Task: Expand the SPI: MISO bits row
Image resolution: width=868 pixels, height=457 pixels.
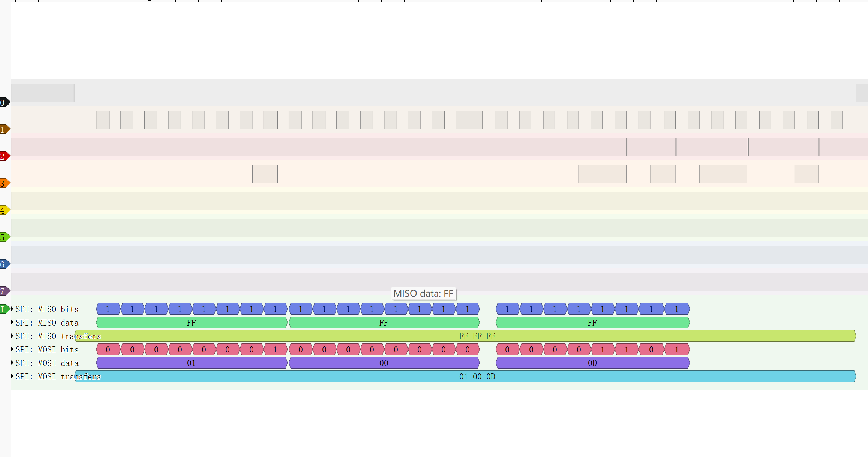Action: click(12, 309)
